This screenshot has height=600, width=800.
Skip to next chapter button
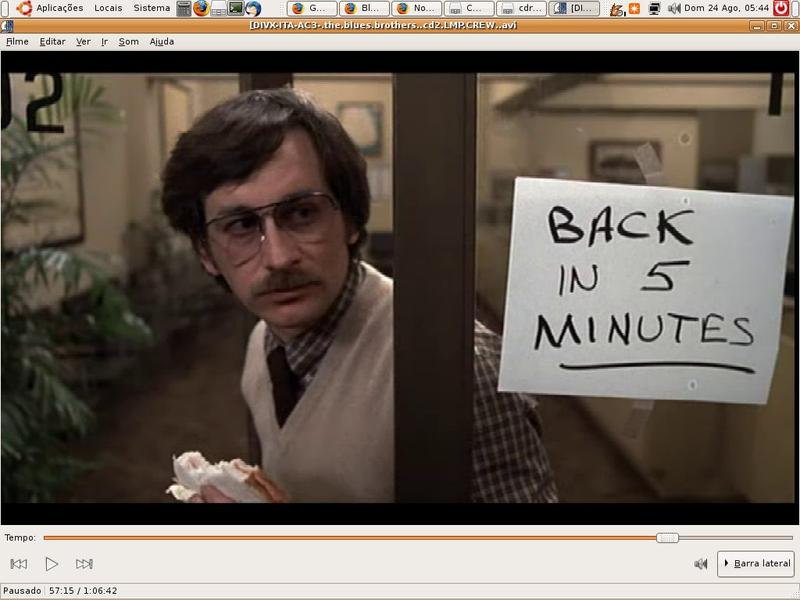click(x=84, y=564)
